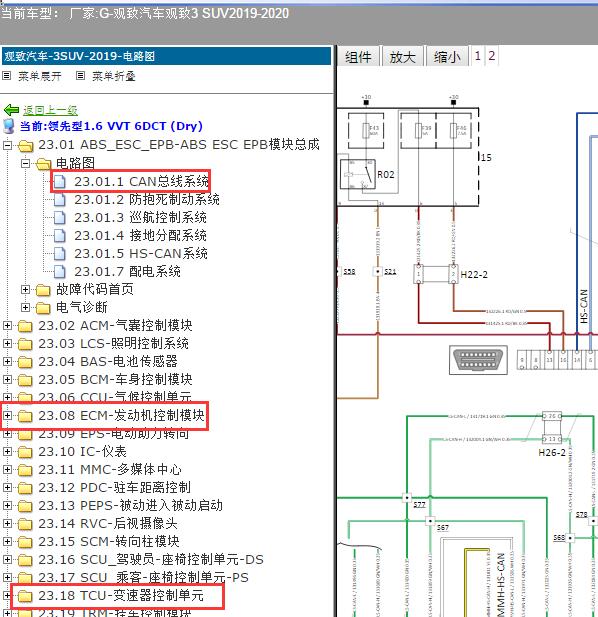Screen dimensions: 598x617
Task: Select 23.15 SCM-转向柱模块 folder label
Action: (x=109, y=541)
